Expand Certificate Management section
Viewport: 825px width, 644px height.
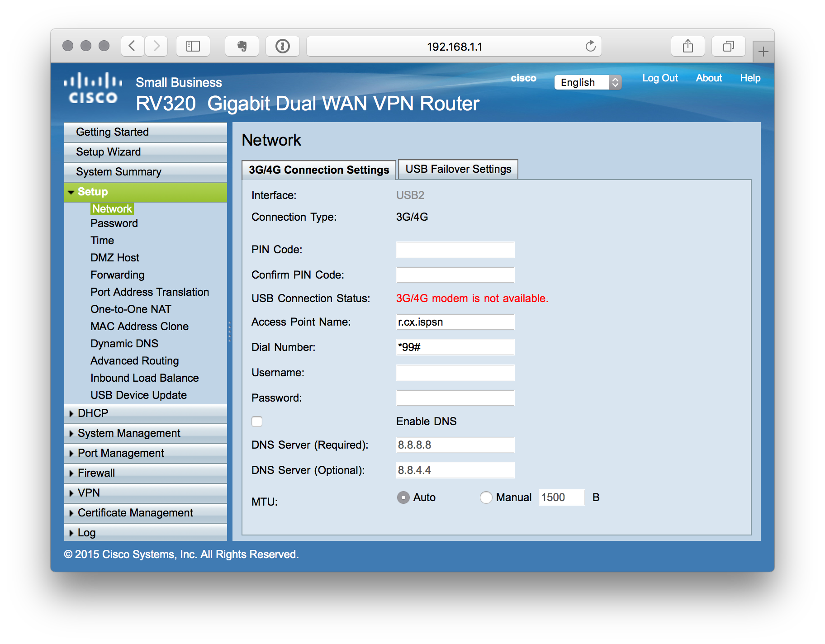pyautogui.click(x=146, y=513)
